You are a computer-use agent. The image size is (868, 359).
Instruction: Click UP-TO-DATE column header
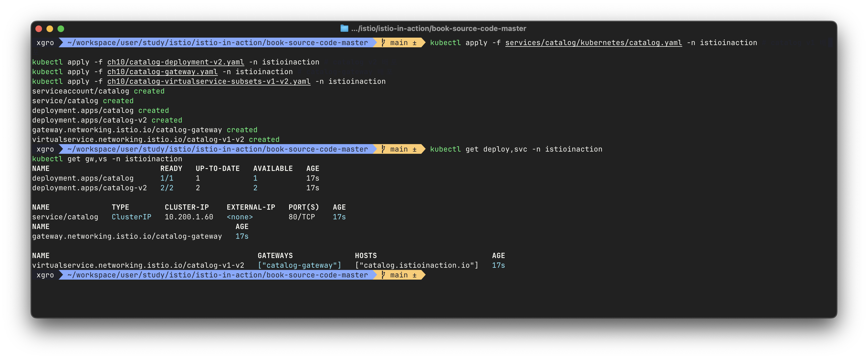pos(218,168)
